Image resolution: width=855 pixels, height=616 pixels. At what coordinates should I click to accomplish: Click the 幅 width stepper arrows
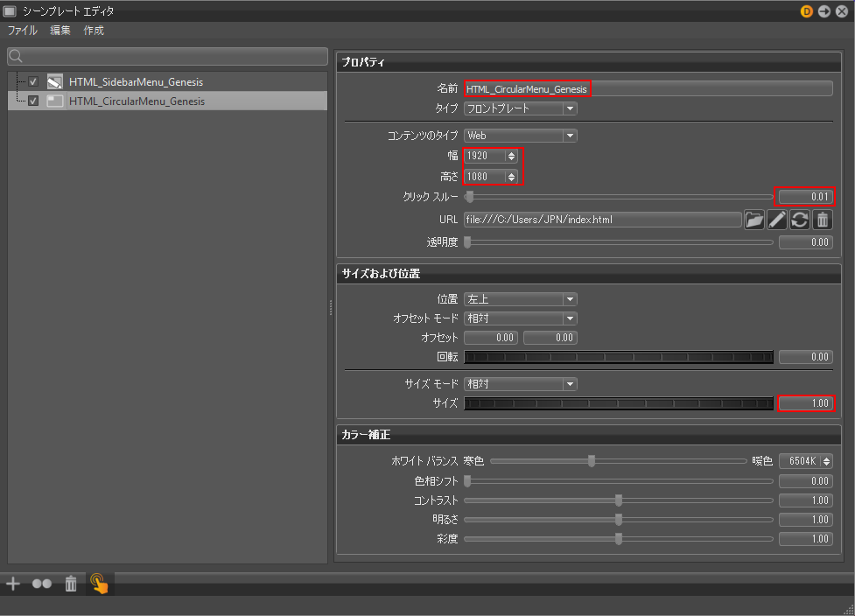[511, 156]
